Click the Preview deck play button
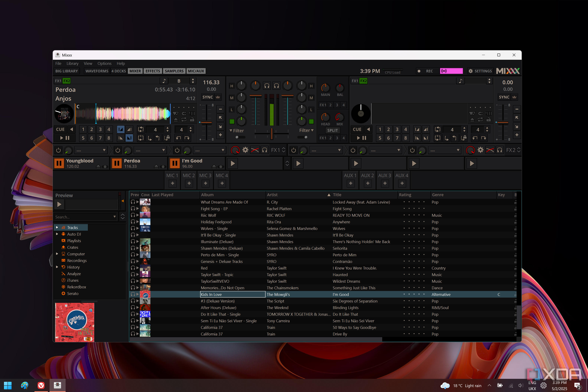The image size is (588, 392). pos(59,204)
